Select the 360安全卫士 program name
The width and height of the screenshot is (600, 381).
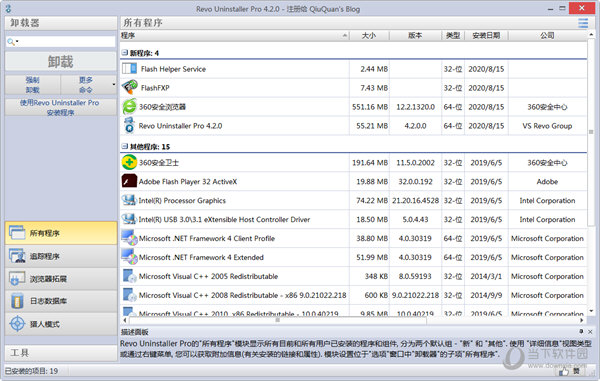(159, 163)
